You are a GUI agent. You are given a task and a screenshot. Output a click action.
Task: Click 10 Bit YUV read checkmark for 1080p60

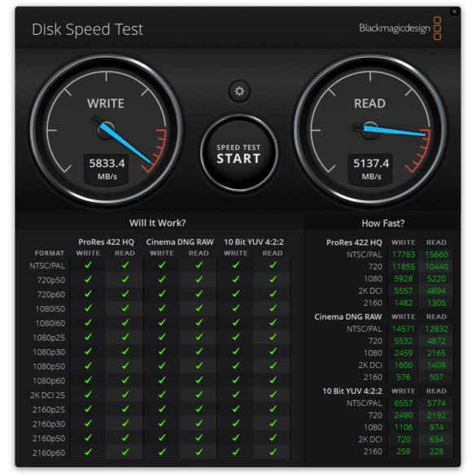(x=273, y=380)
